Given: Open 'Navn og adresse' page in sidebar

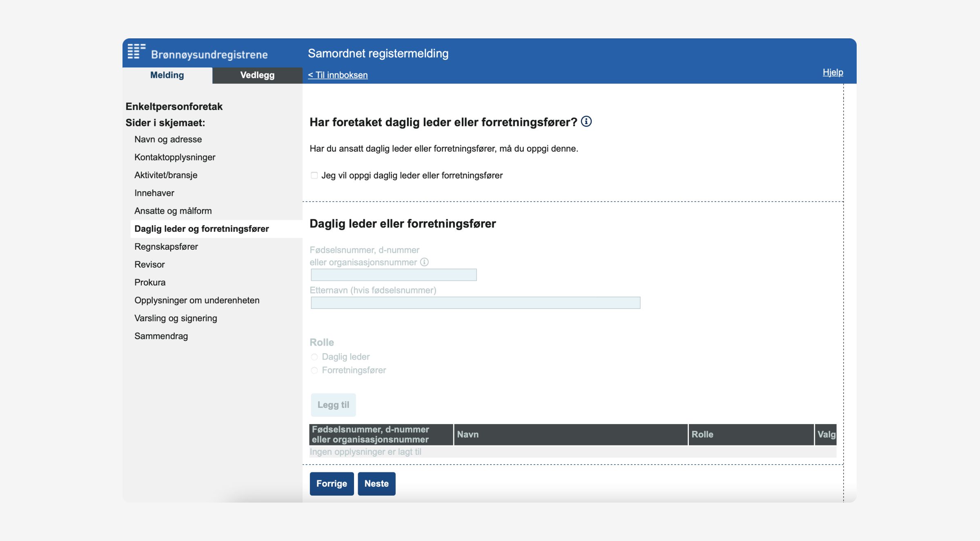Looking at the screenshot, I should [x=168, y=139].
